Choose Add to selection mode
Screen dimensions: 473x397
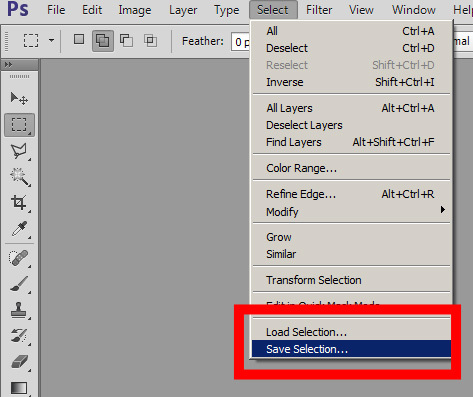point(103,41)
